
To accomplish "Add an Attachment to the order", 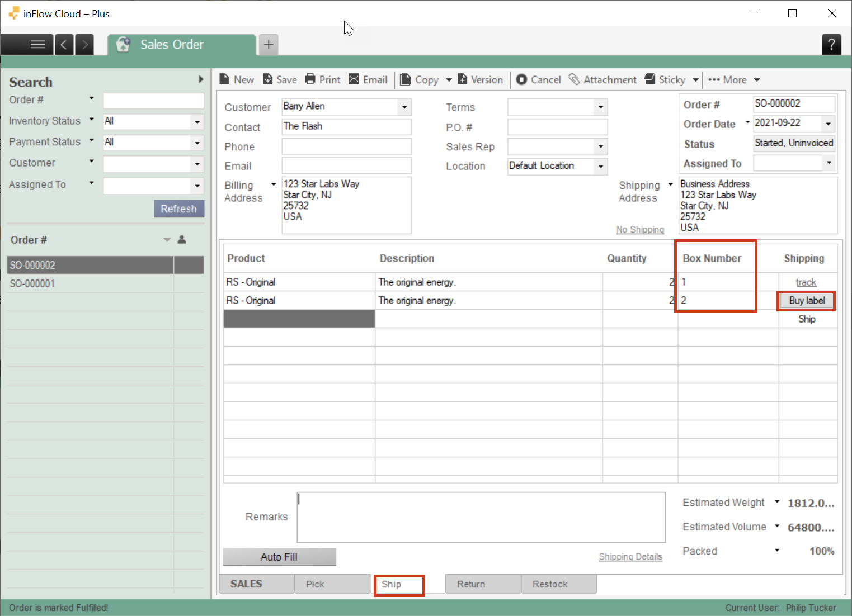I will pos(602,79).
